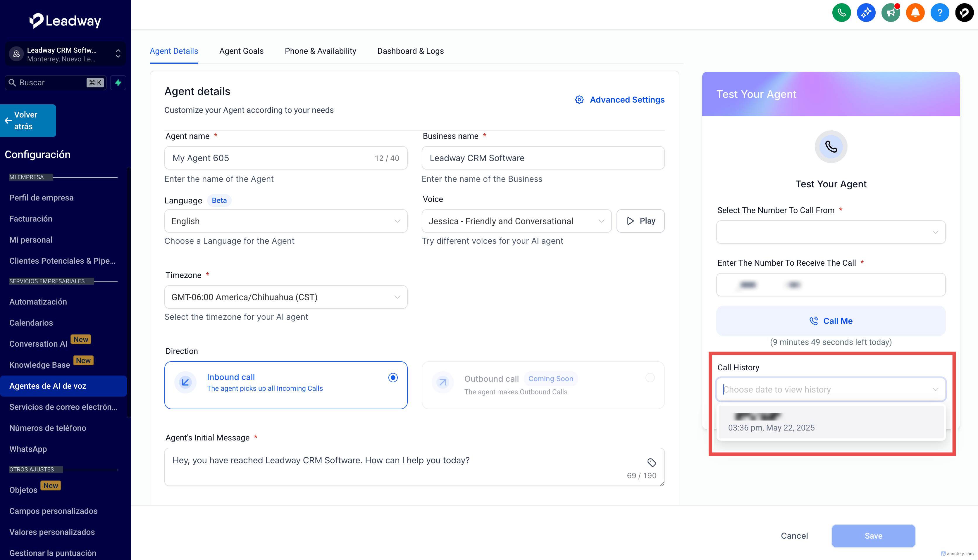The width and height of the screenshot is (978, 560).
Task: Click the green phone dialer icon
Action: point(841,13)
